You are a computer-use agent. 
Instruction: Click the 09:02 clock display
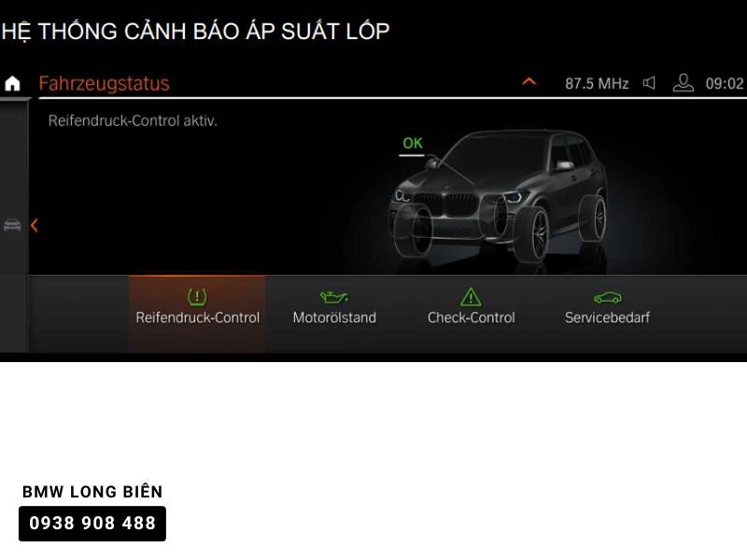click(725, 84)
